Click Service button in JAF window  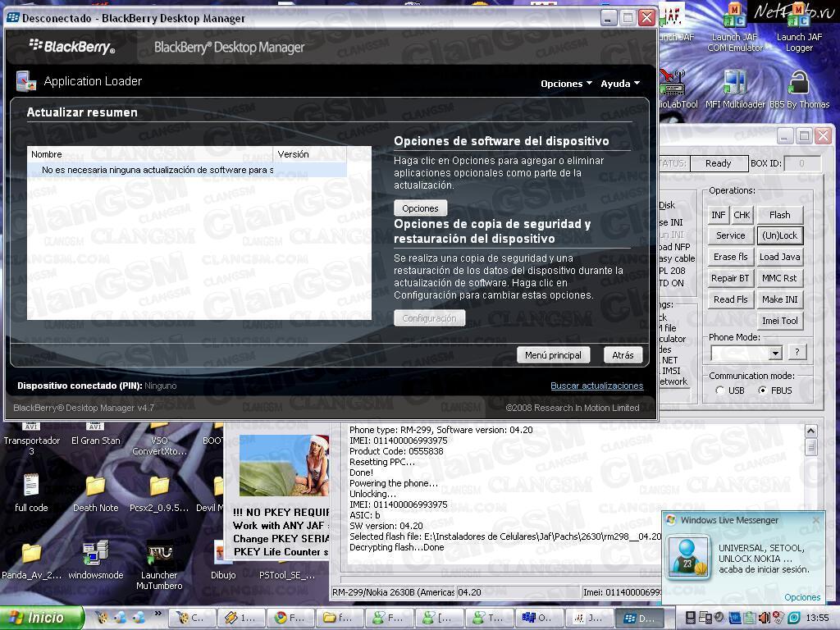pyautogui.click(x=730, y=235)
